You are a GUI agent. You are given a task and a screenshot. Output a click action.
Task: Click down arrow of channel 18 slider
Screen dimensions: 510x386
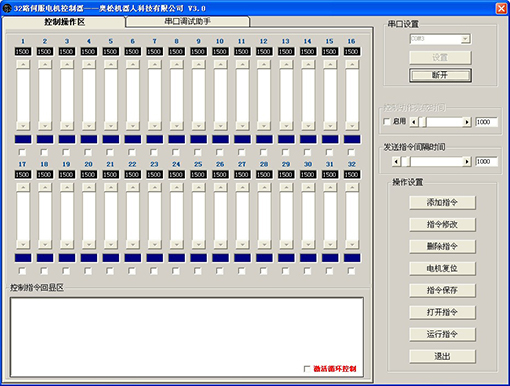(x=45, y=244)
